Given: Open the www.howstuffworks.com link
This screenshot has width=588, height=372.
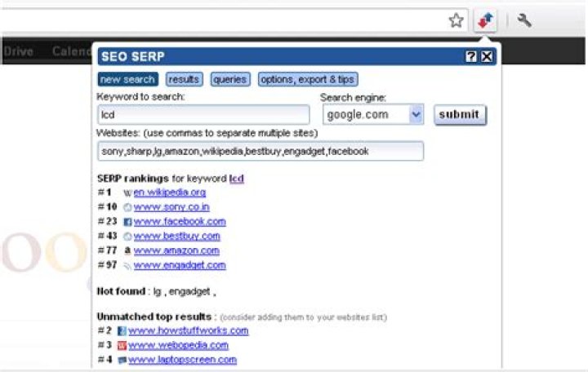Looking at the screenshot, I should [x=189, y=330].
